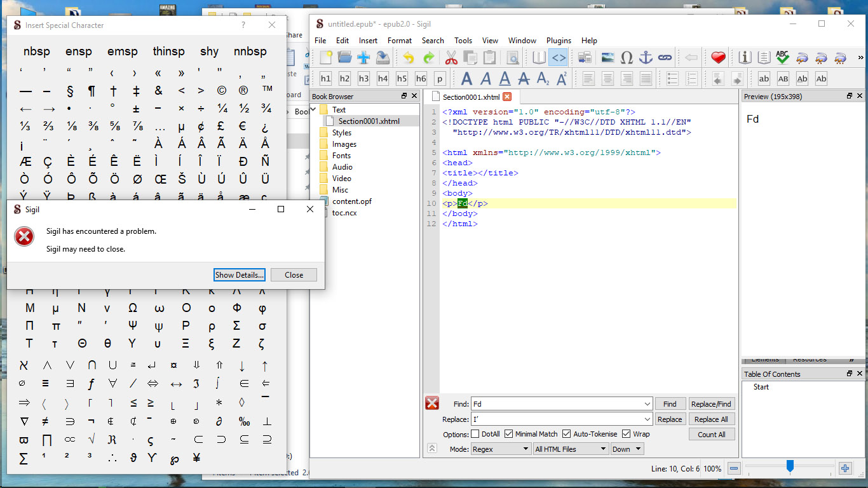Click the Book View open-book icon
This screenshot has height=488, width=868.
(x=539, y=58)
